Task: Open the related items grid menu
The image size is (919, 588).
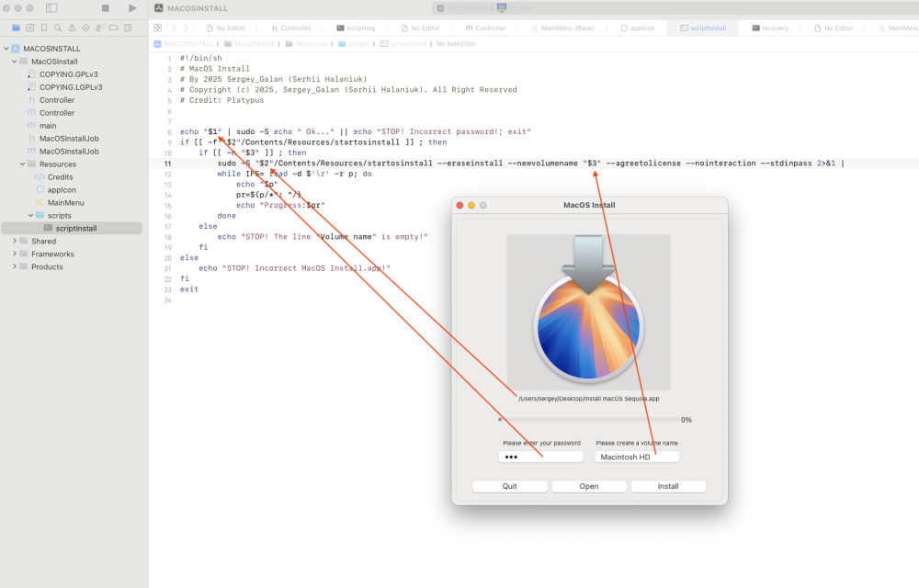Action: (x=158, y=28)
